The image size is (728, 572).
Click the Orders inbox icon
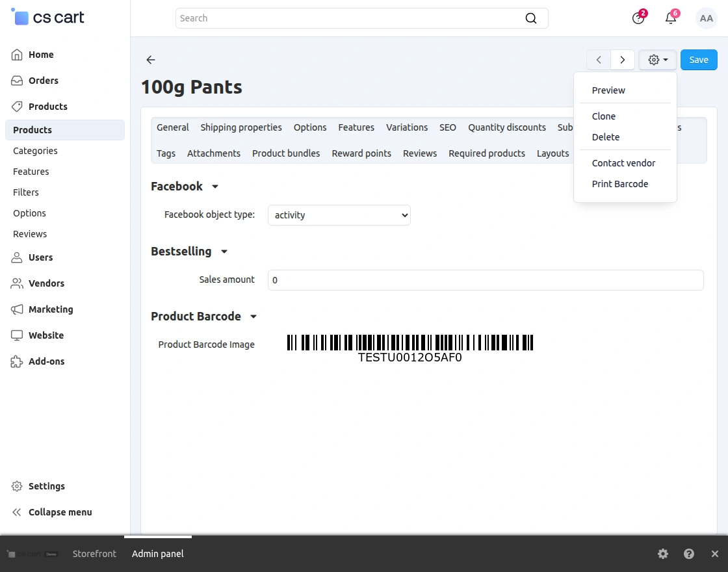[x=17, y=81]
